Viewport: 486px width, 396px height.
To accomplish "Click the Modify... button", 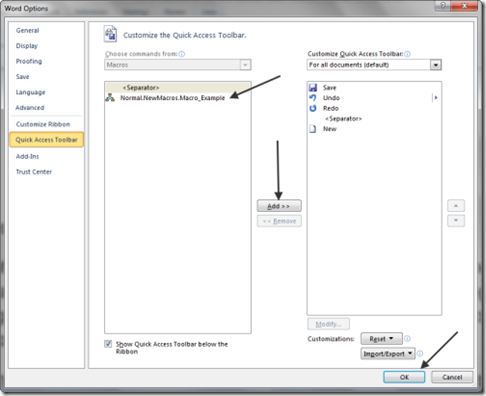I will [328, 324].
